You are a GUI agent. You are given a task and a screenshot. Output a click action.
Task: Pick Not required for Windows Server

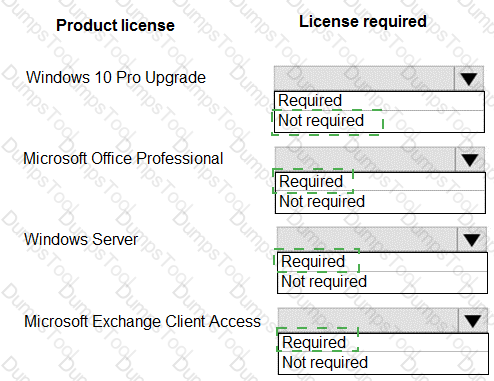[x=382, y=282]
